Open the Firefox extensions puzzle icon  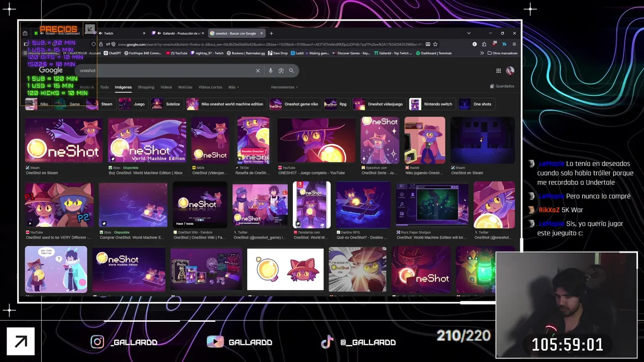(x=484, y=44)
